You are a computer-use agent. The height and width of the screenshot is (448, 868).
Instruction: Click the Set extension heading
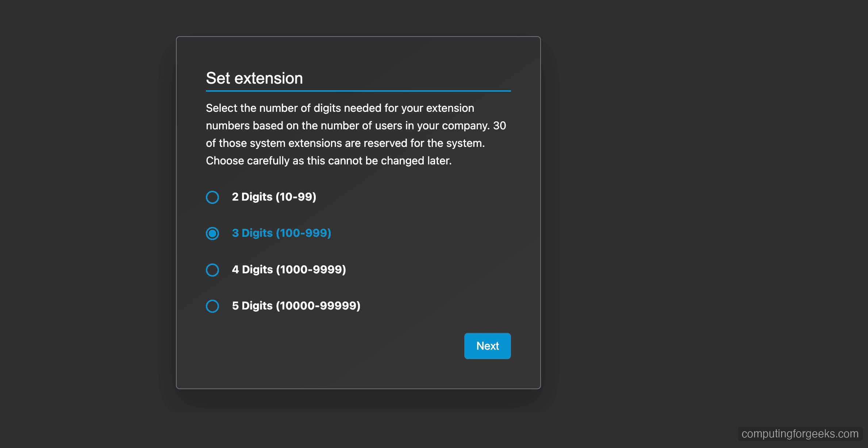pos(254,78)
